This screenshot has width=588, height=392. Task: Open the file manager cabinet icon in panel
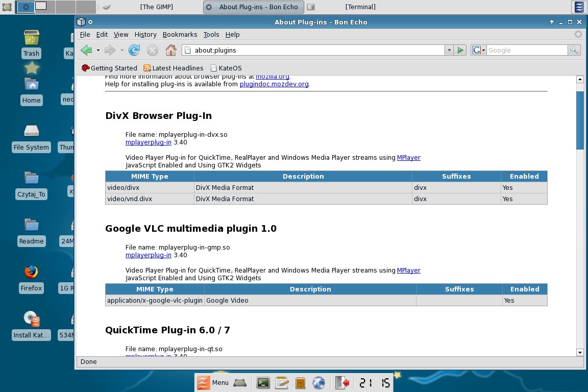300,383
